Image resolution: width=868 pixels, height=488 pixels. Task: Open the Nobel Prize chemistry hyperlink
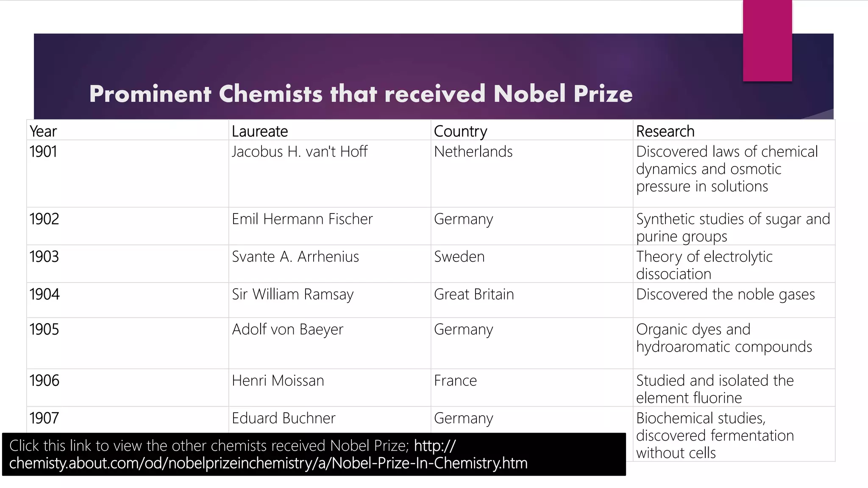(x=268, y=455)
